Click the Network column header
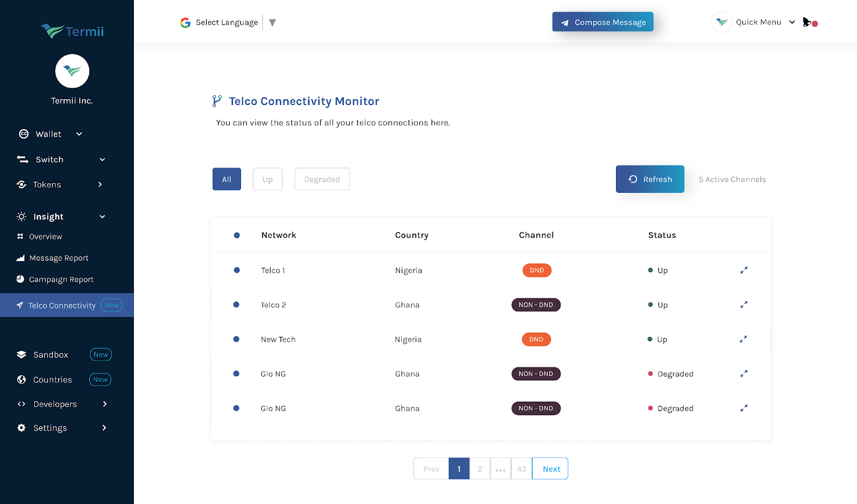Screen dimensions: 857x504 pos(279,235)
